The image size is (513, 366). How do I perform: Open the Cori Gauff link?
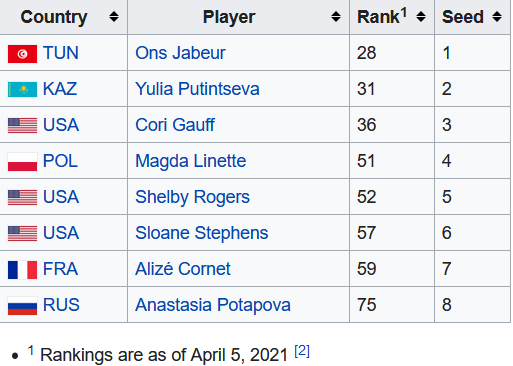(x=175, y=125)
